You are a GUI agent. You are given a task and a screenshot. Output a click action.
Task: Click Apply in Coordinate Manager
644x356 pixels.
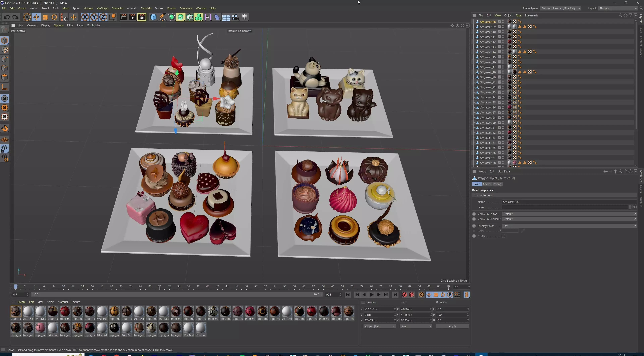452,326
